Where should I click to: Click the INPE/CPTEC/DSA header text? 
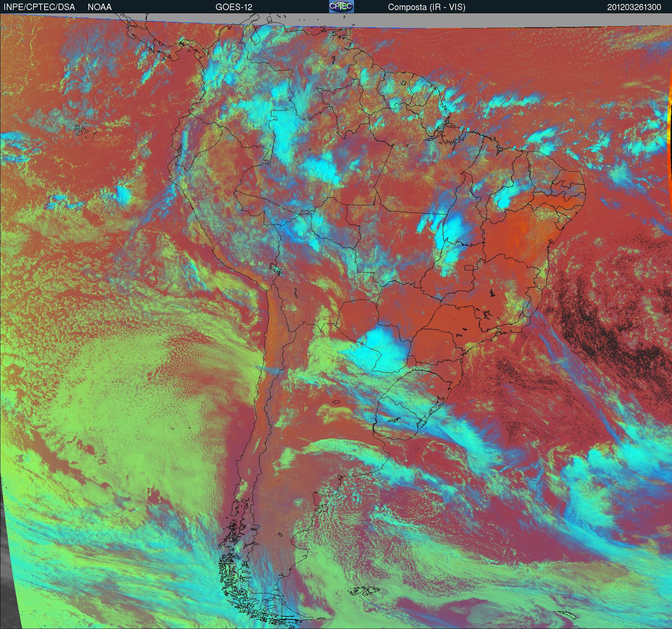tap(39, 7)
